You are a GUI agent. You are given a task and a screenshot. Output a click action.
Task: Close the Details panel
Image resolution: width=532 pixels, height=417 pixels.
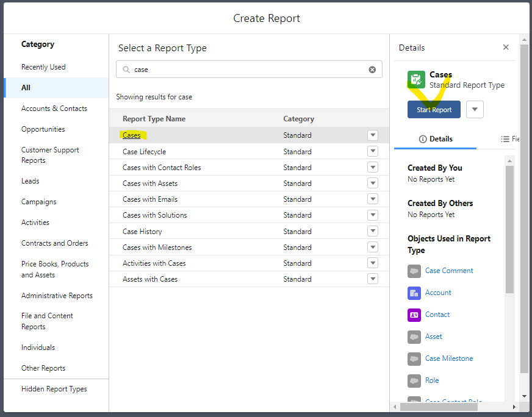506,48
